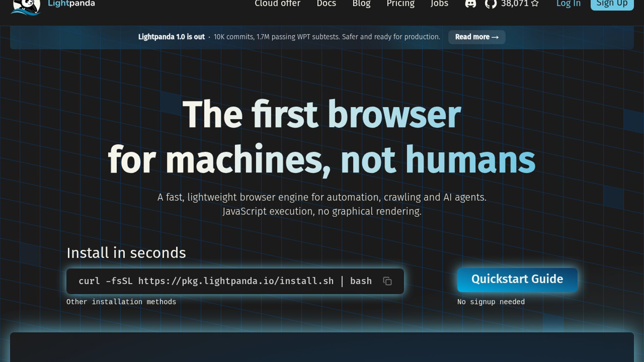
Task: Open the Blog page
Action: pos(361,4)
